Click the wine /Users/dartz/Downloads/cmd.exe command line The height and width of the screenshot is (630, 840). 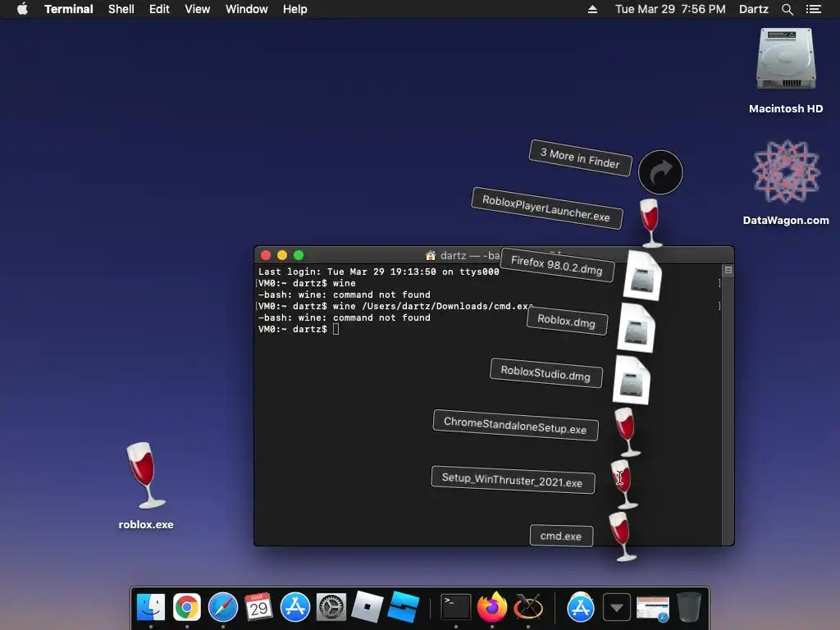(x=395, y=306)
